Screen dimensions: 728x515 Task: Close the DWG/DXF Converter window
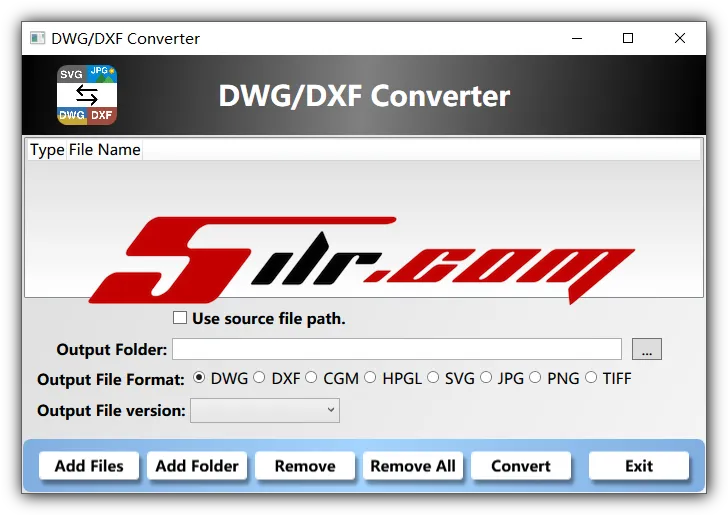pyautogui.click(x=680, y=38)
